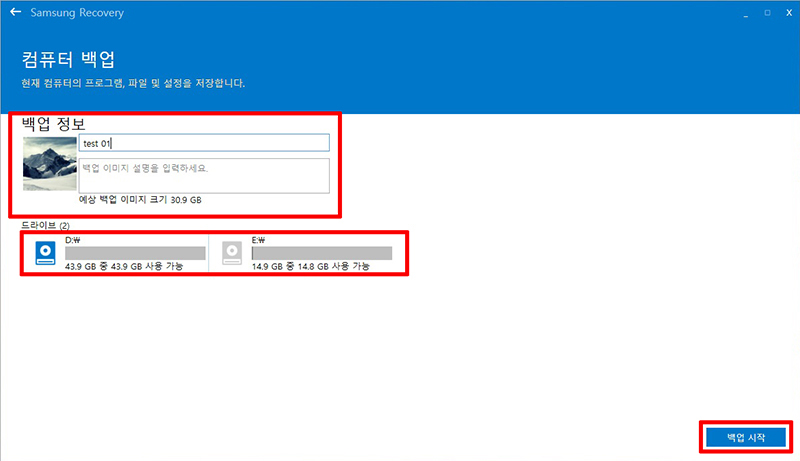
Task: Maximize the Samsung Recovery window
Action: tap(767, 13)
